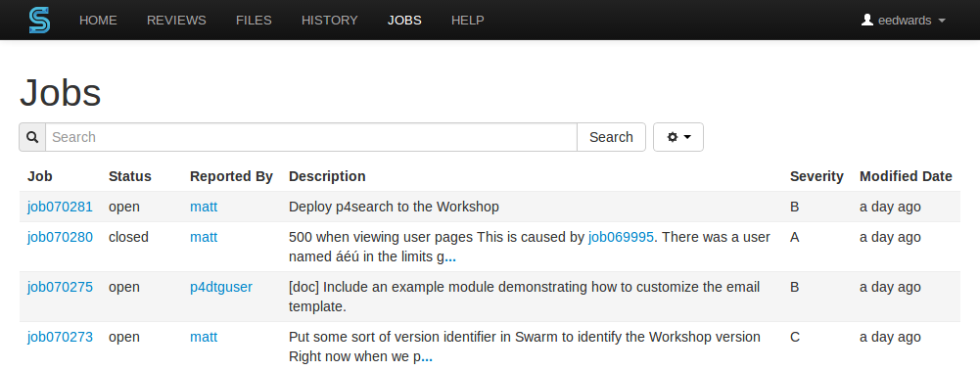980x371 pixels.
Task: Click 'a day ago' date for job070275
Action: [890, 288]
